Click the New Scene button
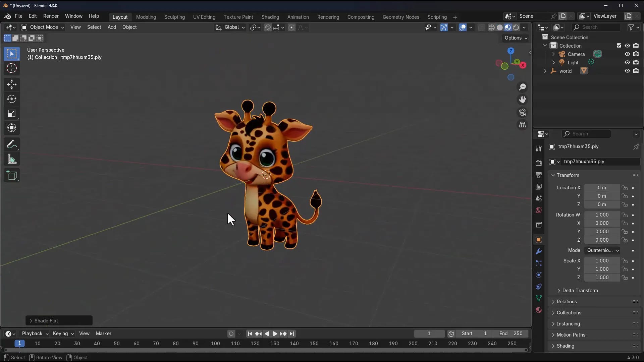The height and width of the screenshot is (362, 644). click(563, 16)
